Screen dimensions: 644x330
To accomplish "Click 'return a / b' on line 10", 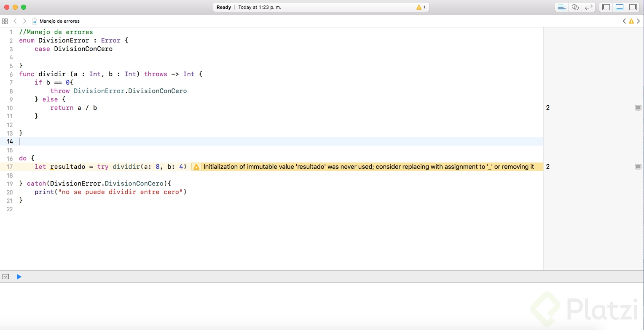I will [x=74, y=108].
